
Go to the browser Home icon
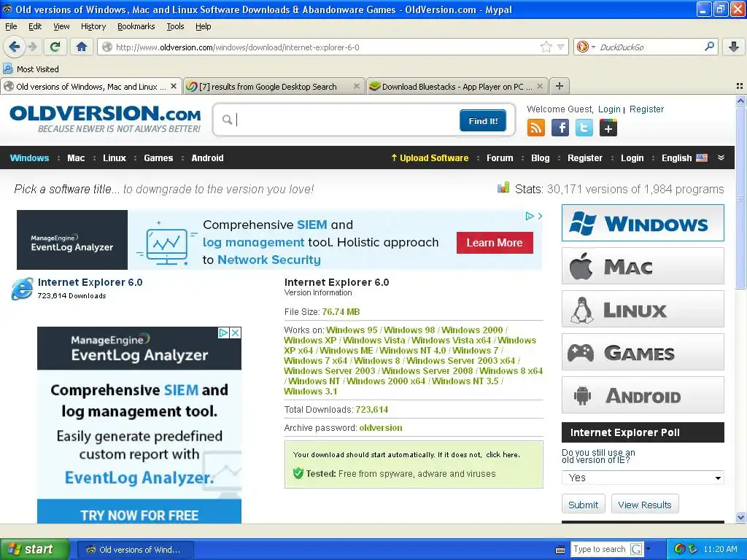82,47
